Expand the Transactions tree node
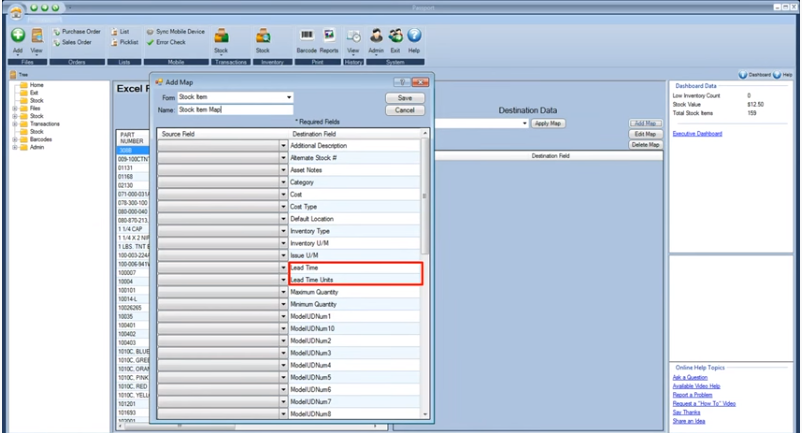The height and width of the screenshot is (433, 802). (15, 124)
